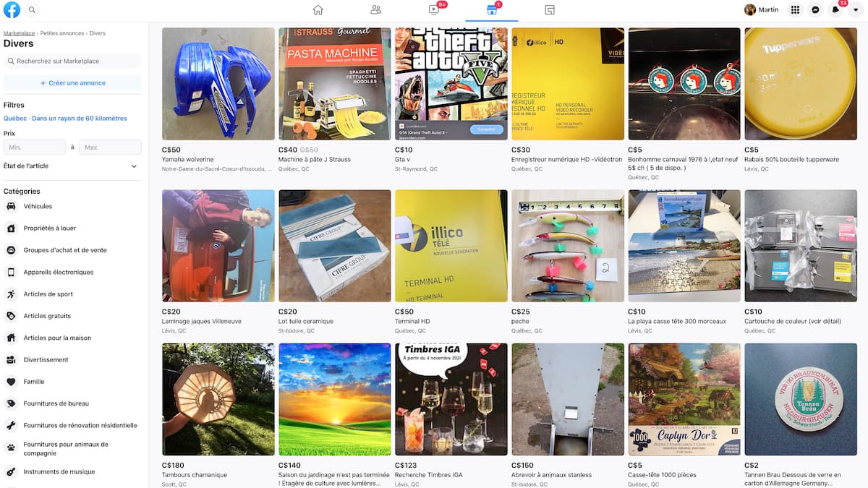The image size is (868, 488).
Task: Click the Min. price field
Action: coord(35,147)
